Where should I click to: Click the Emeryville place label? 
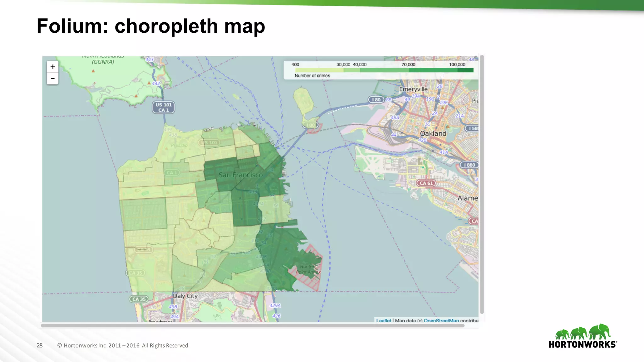coord(413,89)
